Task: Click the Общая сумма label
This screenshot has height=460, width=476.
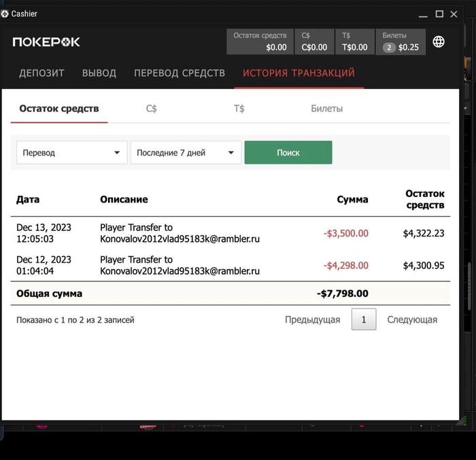Action: coord(49,294)
